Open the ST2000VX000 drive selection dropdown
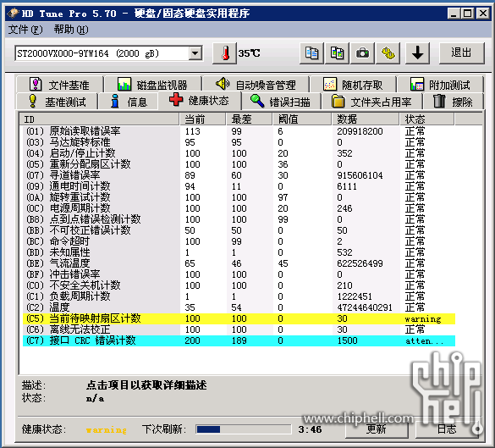 [x=195, y=53]
